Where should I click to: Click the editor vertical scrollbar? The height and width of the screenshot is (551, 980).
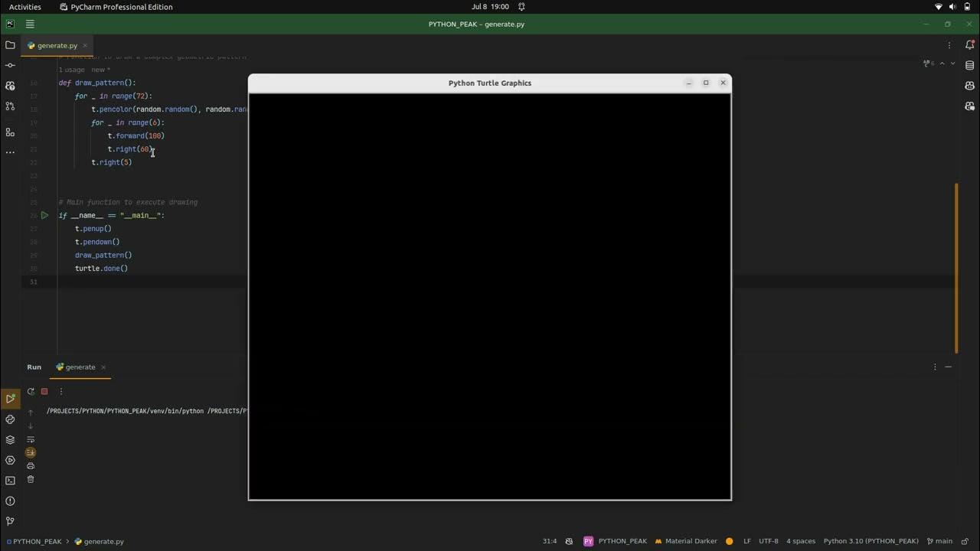coord(956,268)
